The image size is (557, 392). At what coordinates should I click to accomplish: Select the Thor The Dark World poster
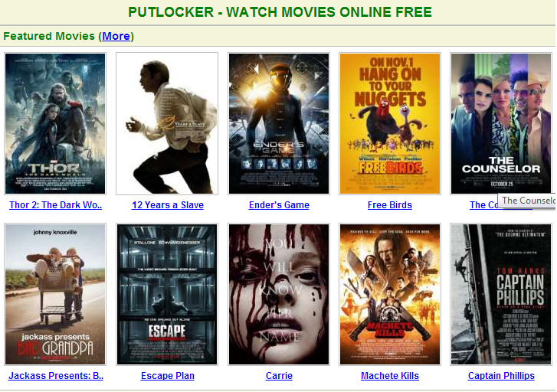click(x=55, y=123)
